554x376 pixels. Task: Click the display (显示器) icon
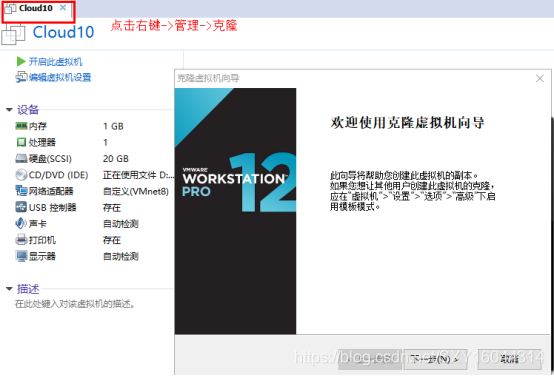[x=21, y=256]
